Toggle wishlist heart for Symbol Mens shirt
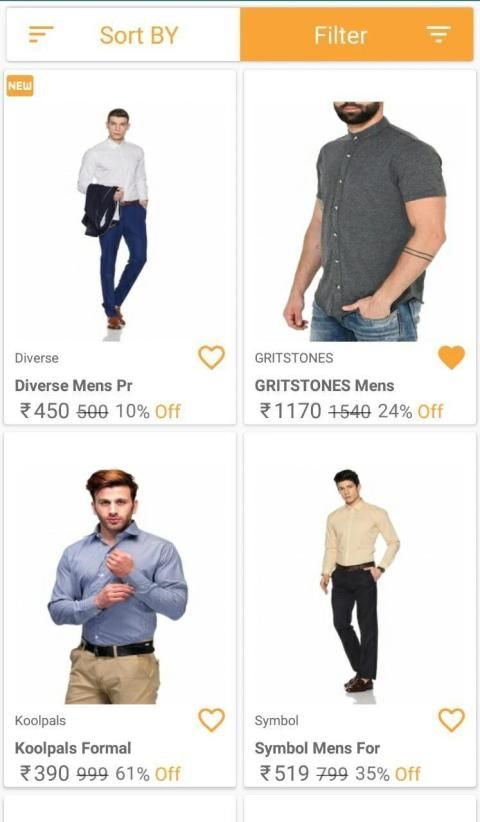The width and height of the screenshot is (480, 822). (451, 720)
